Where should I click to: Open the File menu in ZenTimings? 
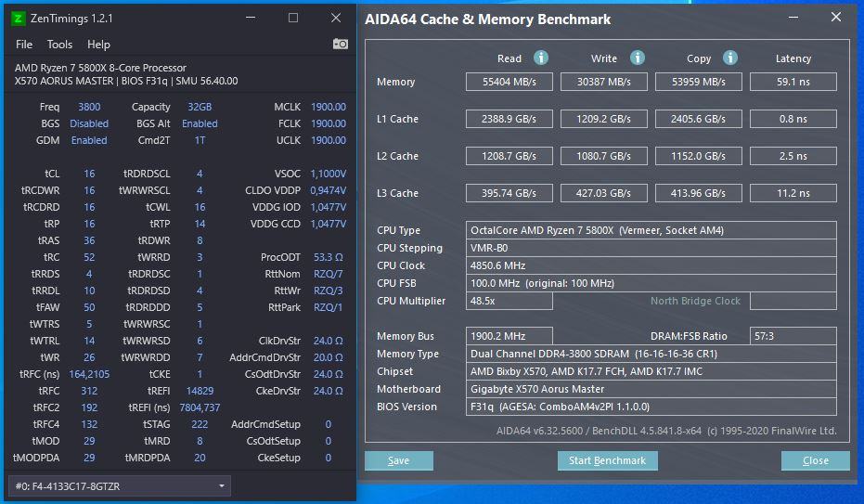[x=24, y=45]
